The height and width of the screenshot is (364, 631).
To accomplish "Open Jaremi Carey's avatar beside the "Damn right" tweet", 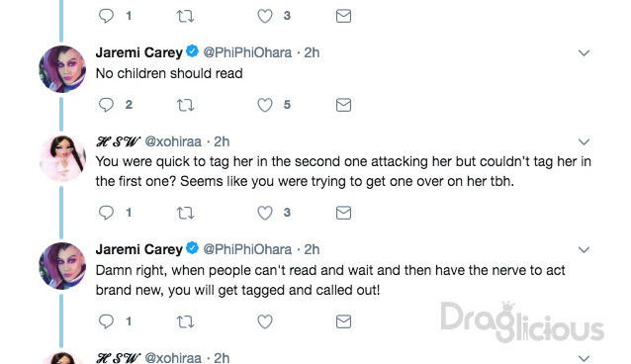I will pyautogui.click(x=62, y=266).
